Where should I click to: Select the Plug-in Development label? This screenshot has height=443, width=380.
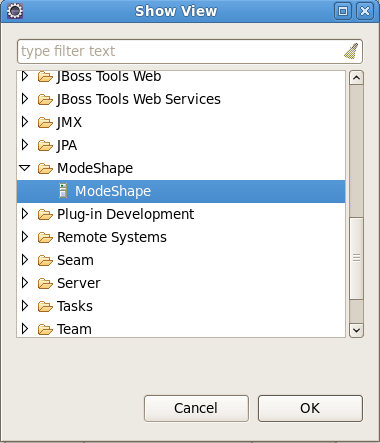125,214
